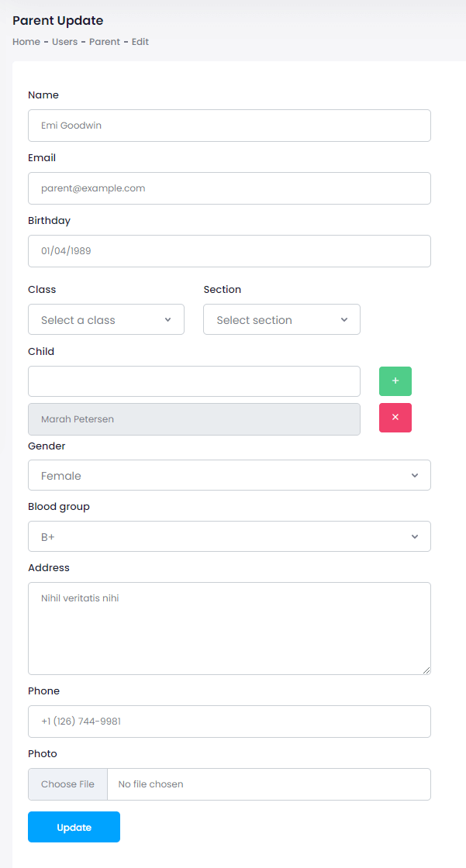Click into the Email input field
The height and width of the screenshot is (868, 466).
click(229, 188)
